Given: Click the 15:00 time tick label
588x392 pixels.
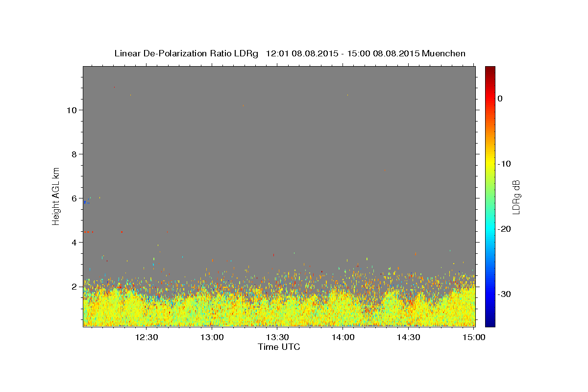Looking at the screenshot, I should pos(474,337).
